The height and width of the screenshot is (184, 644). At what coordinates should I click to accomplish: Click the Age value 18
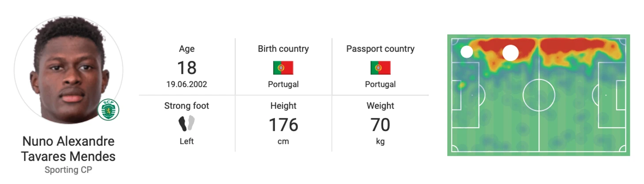point(187,68)
